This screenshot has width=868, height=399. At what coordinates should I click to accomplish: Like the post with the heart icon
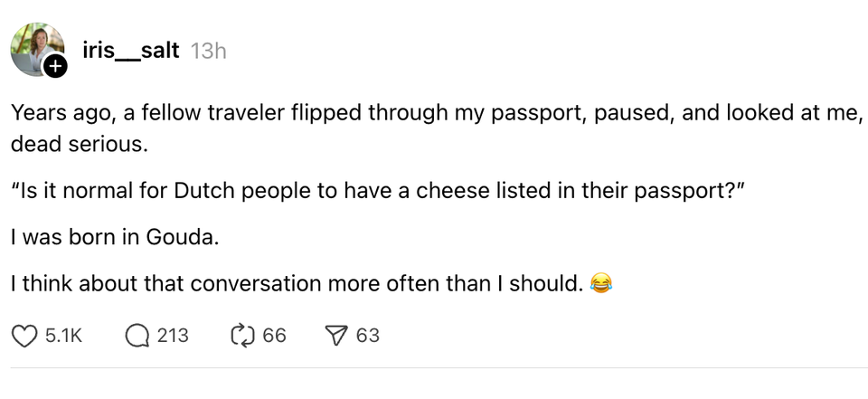pos(24,336)
